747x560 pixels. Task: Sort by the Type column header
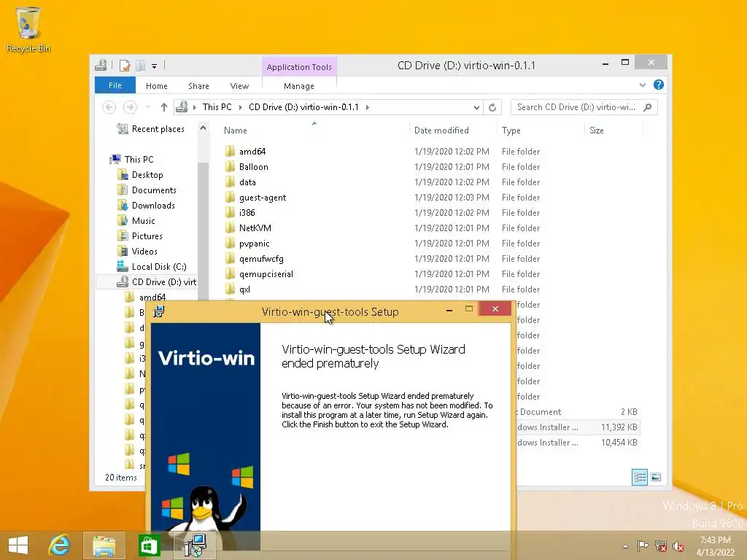[x=511, y=131]
